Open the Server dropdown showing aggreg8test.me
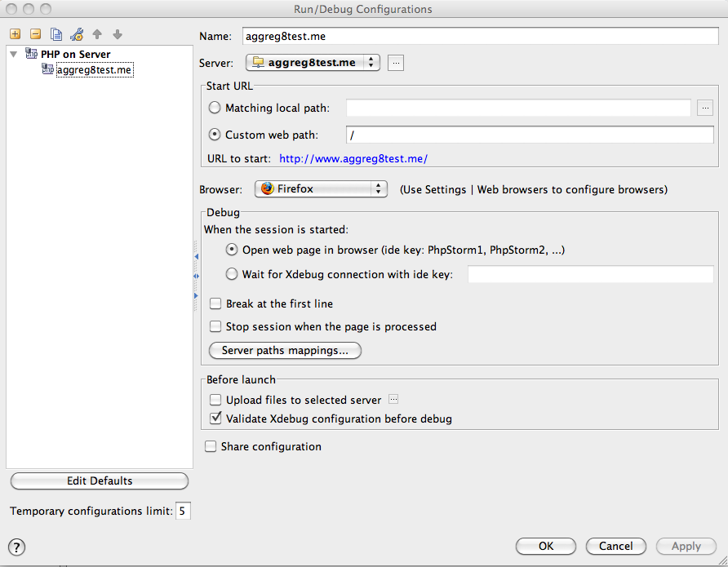 (313, 62)
